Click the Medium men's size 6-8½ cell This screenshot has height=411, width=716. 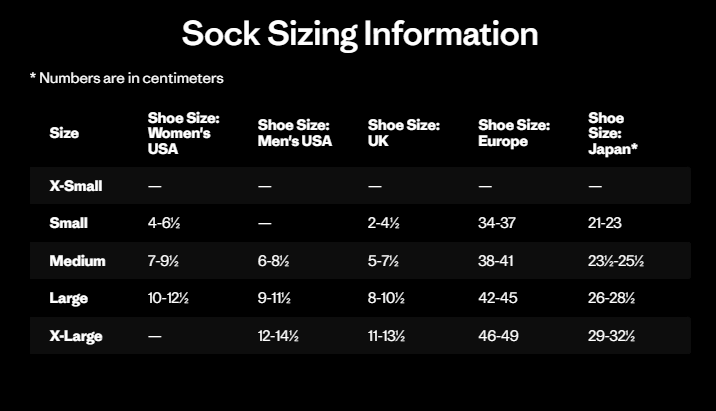(x=274, y=261)
